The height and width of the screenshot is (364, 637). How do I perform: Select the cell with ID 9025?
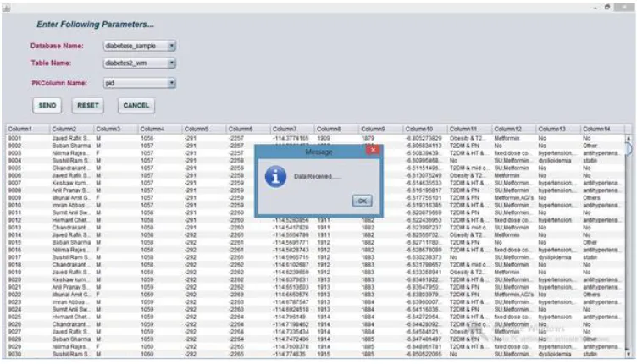coord(28,317)
